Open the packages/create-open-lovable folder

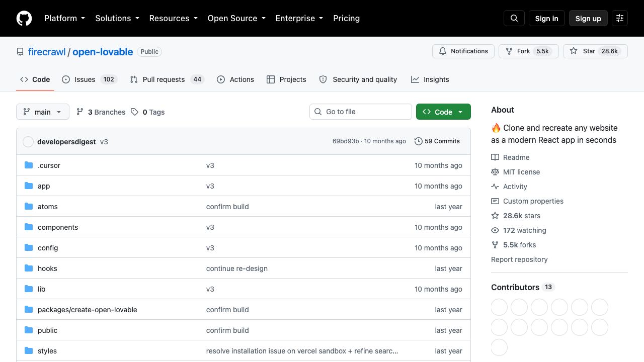pyautogui.click(x=88, y=310)
